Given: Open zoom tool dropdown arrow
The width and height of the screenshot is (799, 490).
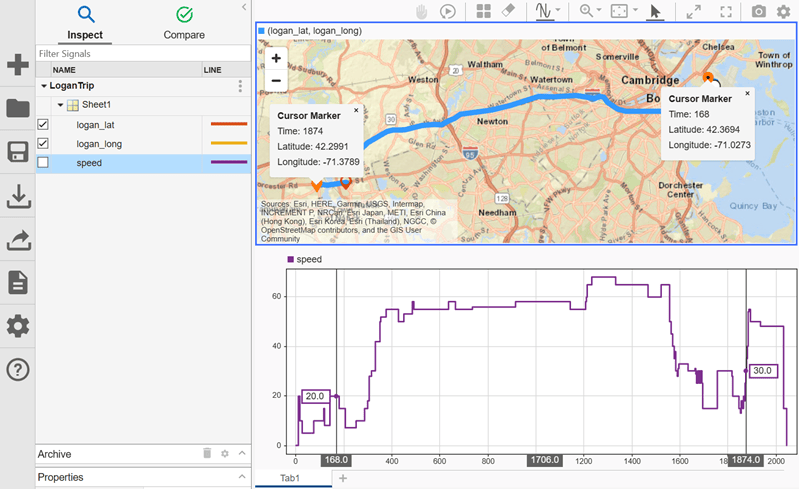Looking at the screenshot, I should point(599,10).
